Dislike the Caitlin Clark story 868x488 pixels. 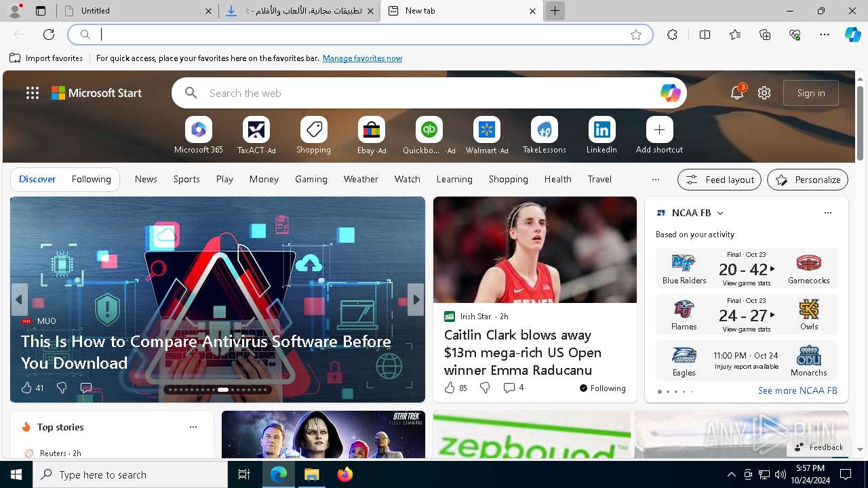click(x=485, y=388)
